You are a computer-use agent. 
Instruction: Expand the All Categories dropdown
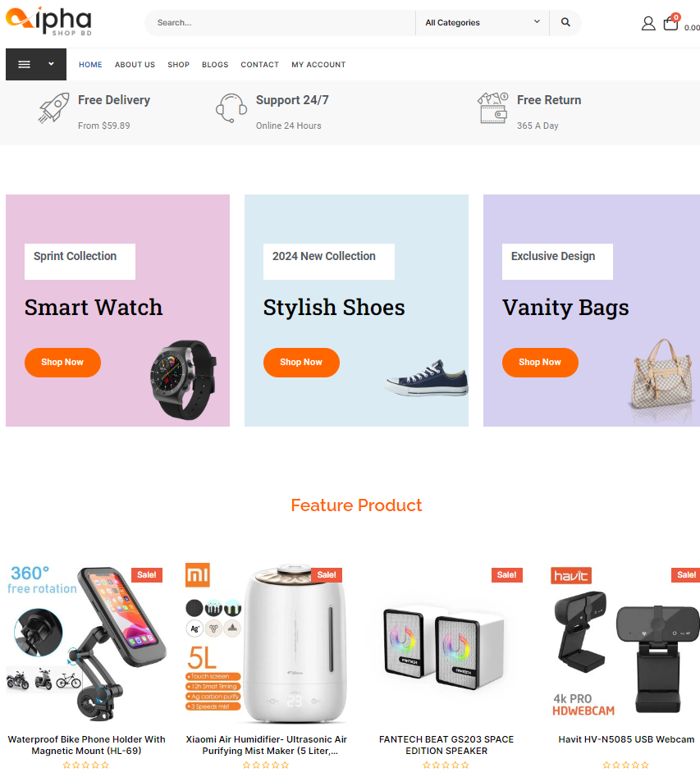[x=483, y=22]
